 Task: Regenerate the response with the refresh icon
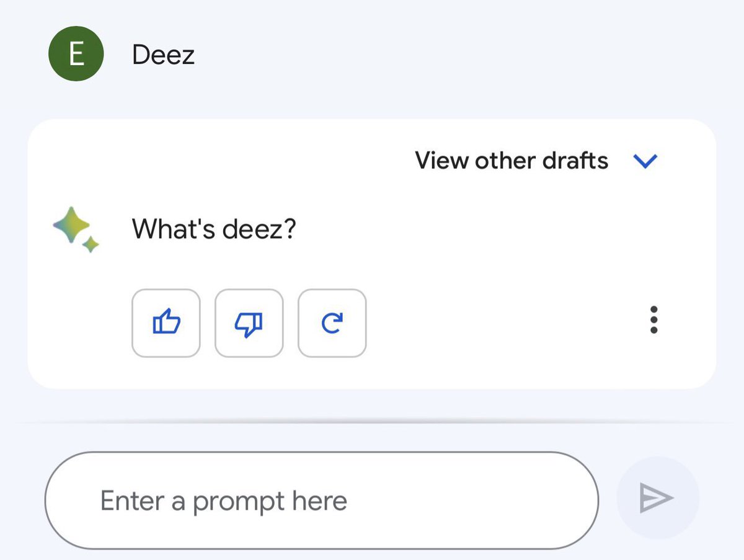332,323
